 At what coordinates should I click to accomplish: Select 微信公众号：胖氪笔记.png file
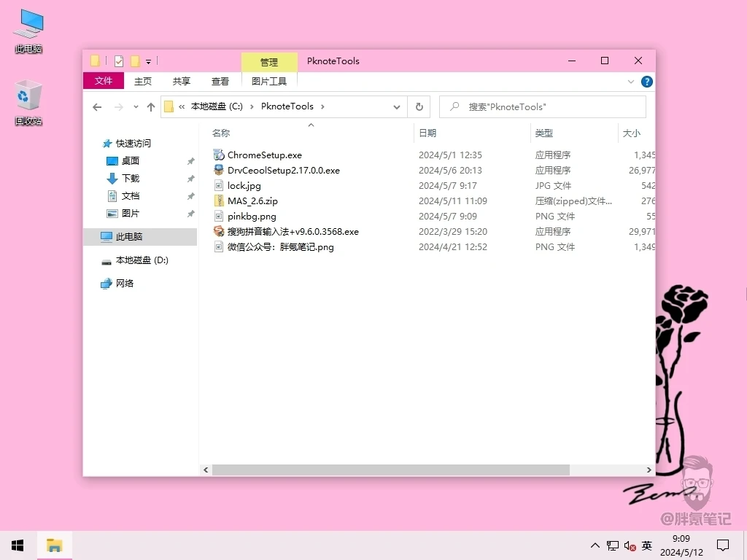tap(280, 246)
